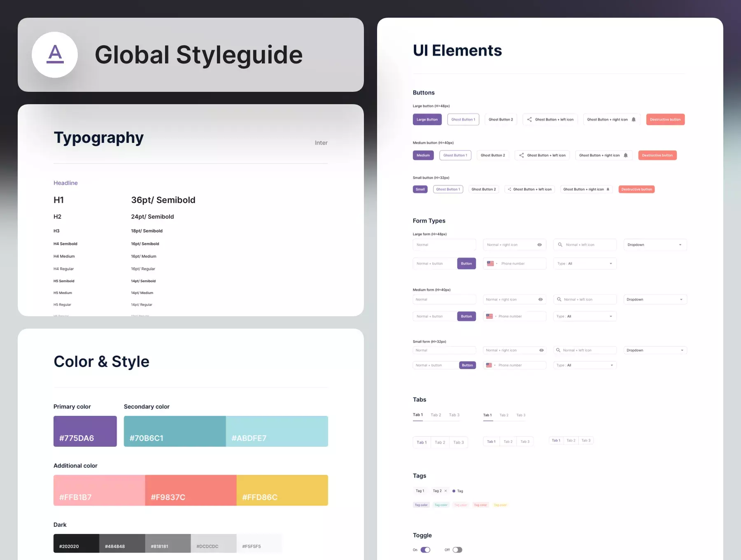Open the 'Dropdown' field in the Small form row
The image size is (741, 560).
655,350
